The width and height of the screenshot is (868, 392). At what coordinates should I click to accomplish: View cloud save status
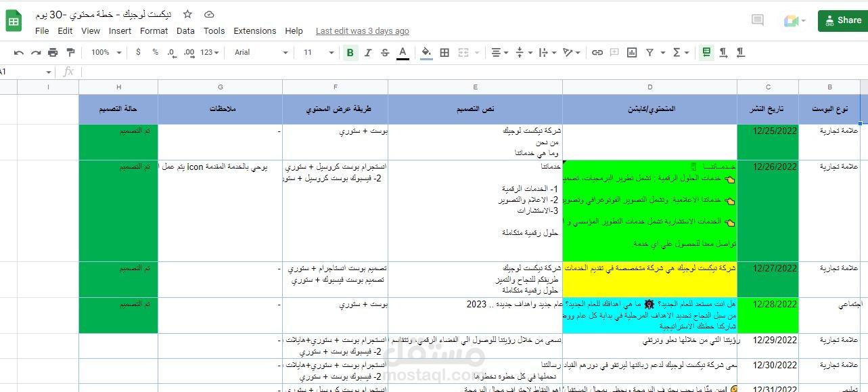point(209,14)
